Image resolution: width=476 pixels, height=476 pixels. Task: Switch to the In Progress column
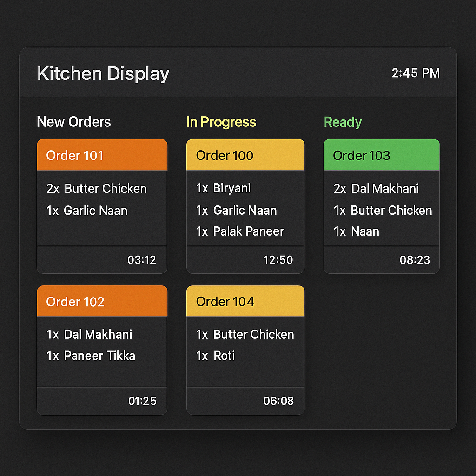[x=221, y=122]
